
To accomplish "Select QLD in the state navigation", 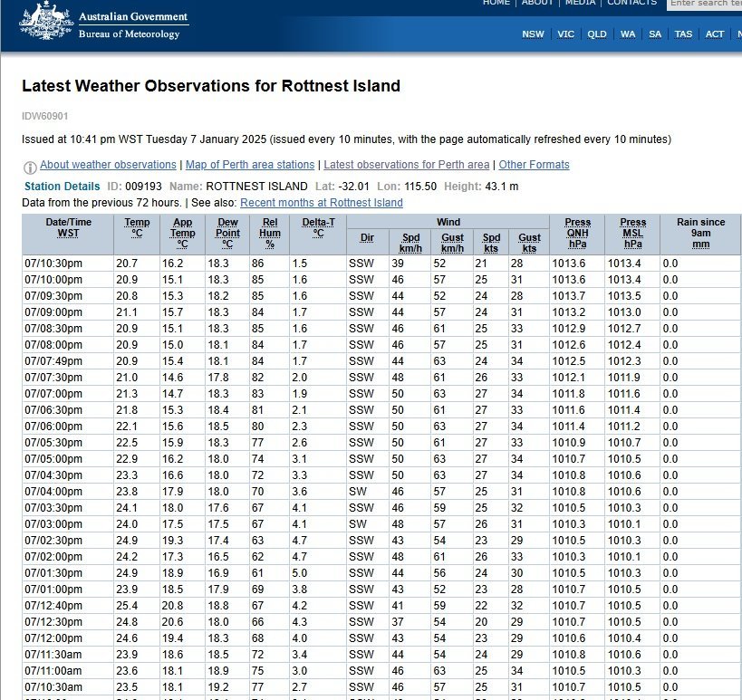I will point(597,34).
